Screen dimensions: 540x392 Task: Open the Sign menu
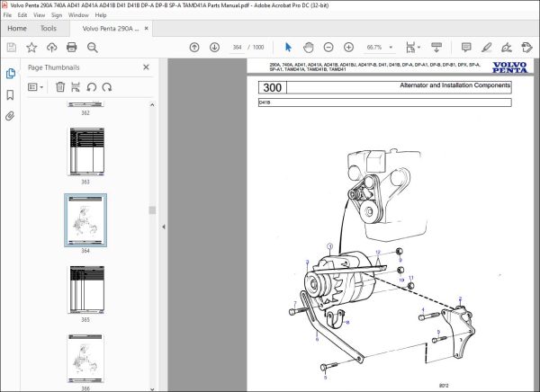click(x=57, y=15)
